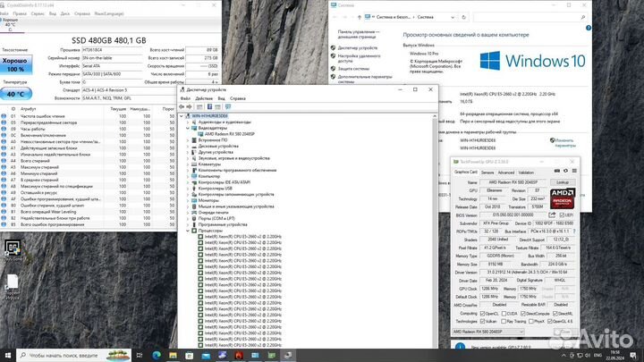Toggle DirectML checkbox in GPU-Z
Image resolution: width=644 pixels, height=362 pixels.
point(555,314)
